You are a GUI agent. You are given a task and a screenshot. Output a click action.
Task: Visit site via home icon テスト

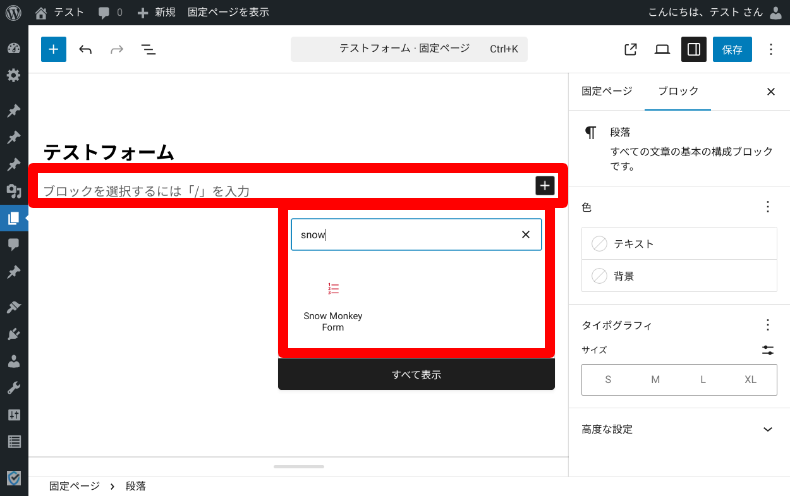click(59, 13)
